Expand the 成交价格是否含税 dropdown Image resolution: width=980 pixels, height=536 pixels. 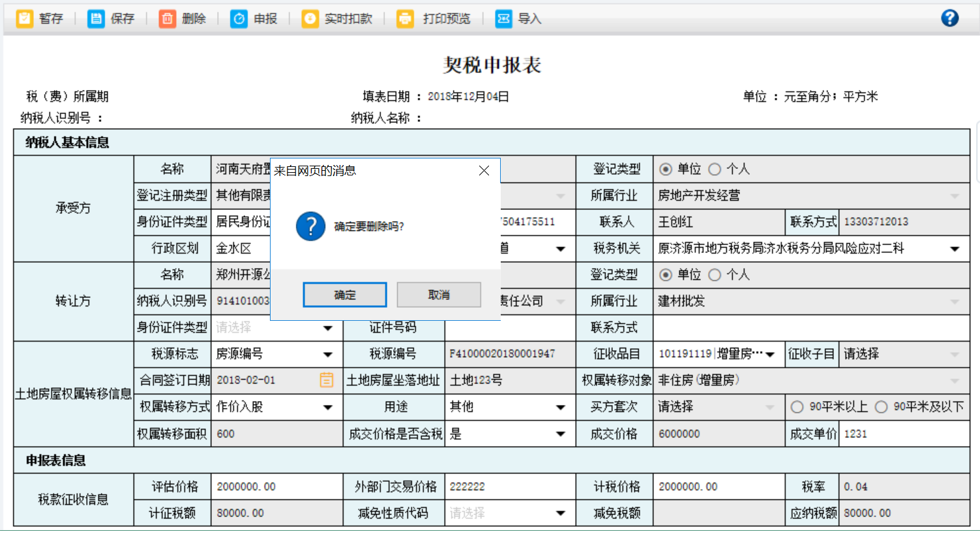click(560, 434)
